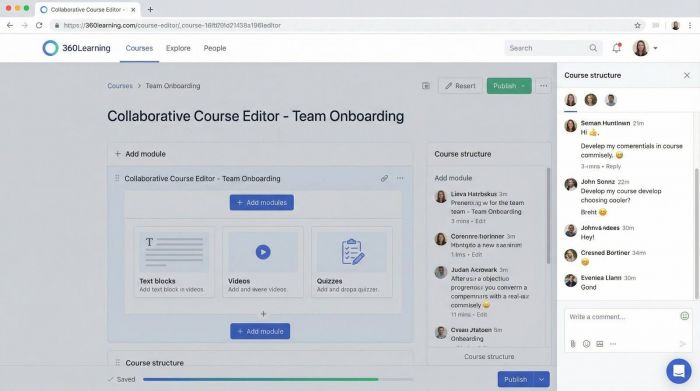Switch to the Courses tab

coord(139,48)
